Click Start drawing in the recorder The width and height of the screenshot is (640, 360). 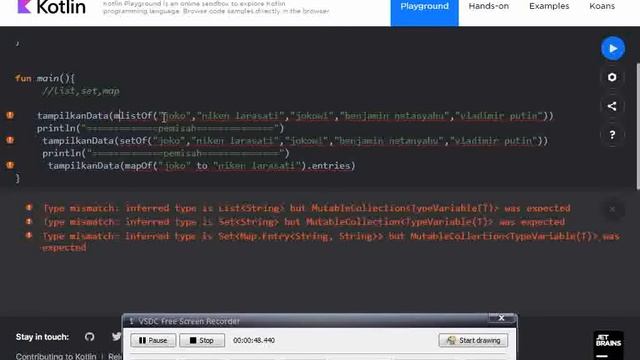(x=473, y=340)
